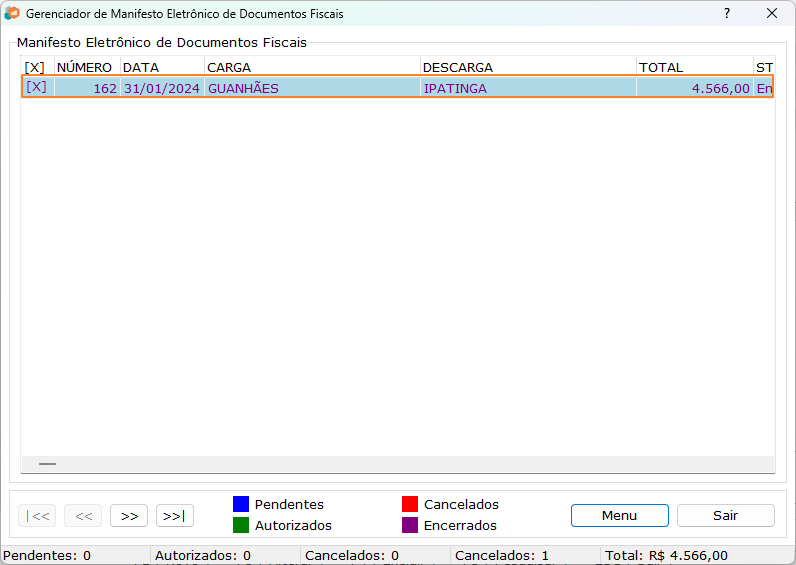Viewport: 796px width, 565px height.
Task: Click the red Cancelados color swatch
Action: tap(410, 504)
